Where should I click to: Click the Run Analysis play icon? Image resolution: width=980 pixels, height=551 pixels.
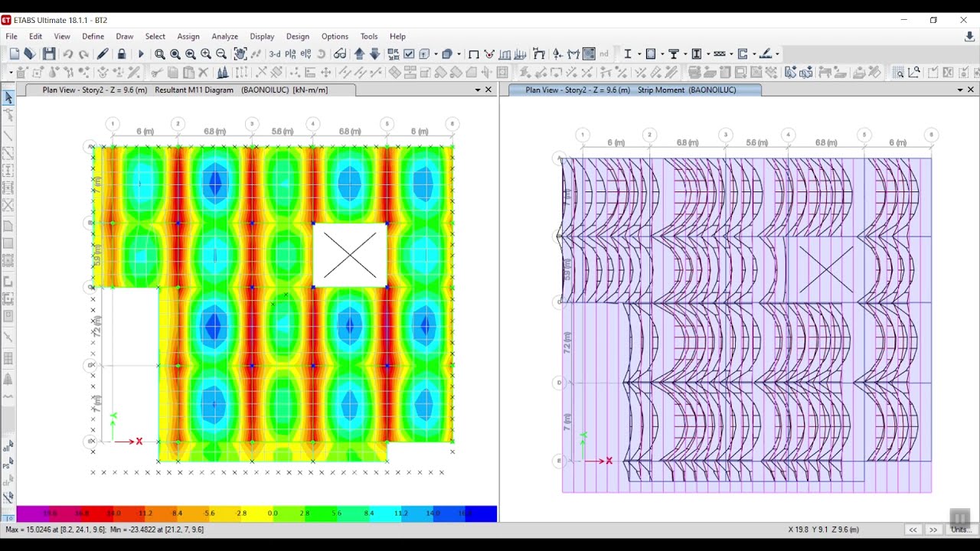[140, 54]
